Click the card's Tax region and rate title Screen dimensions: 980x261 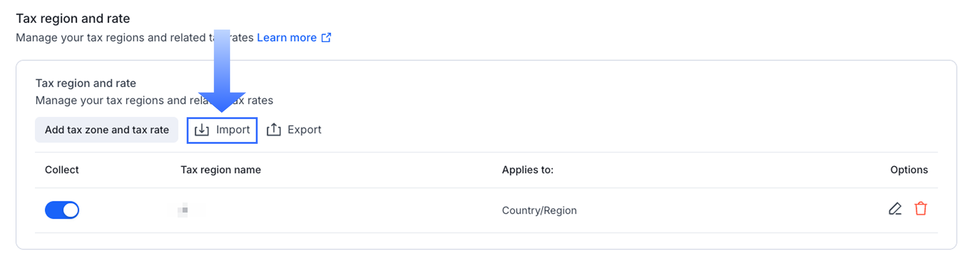(86, 83)
